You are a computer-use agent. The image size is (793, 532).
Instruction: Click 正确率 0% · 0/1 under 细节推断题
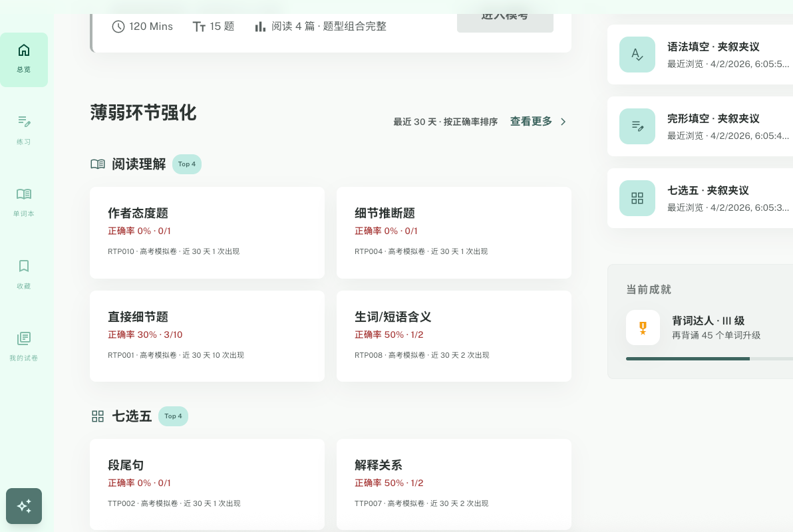pos(386,231)
